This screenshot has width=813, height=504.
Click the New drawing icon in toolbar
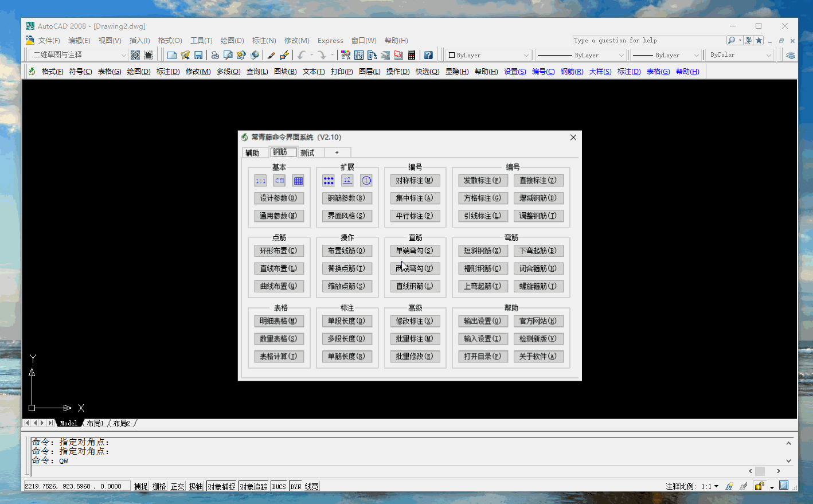[171, 55]
